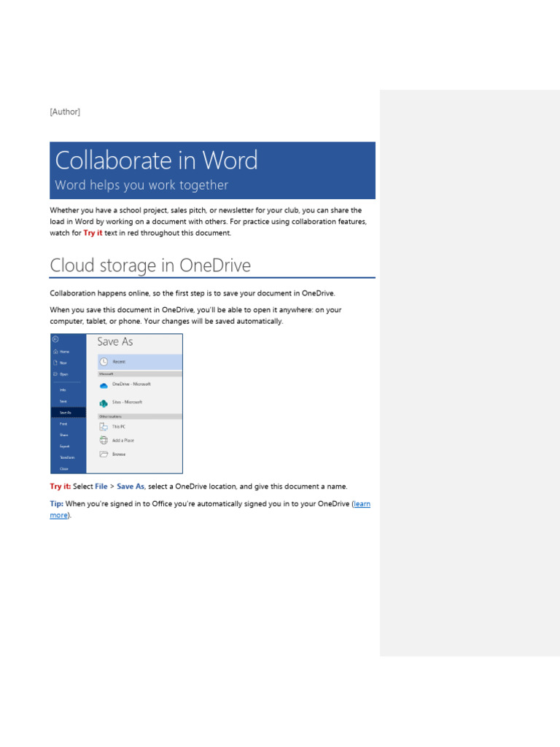Viewport: 560px width, 747px height.
Task: Click the SharePoint Sites icon
Action: [104, 403]
